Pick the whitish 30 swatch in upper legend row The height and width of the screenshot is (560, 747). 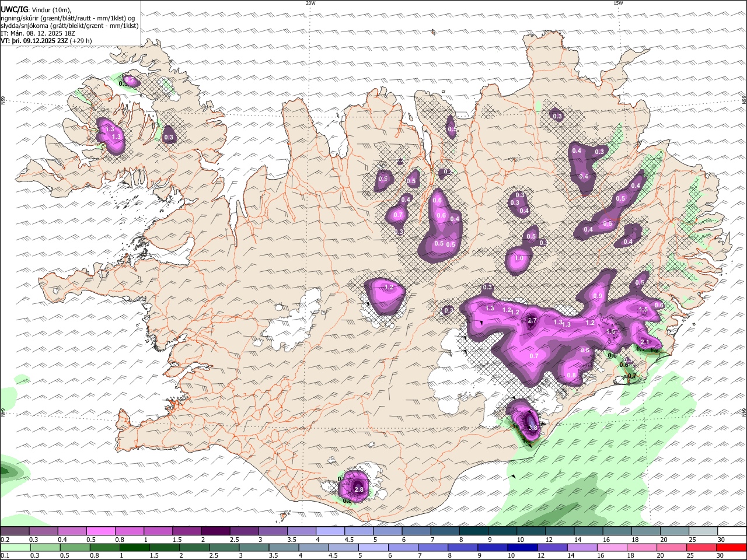point(732,531)
